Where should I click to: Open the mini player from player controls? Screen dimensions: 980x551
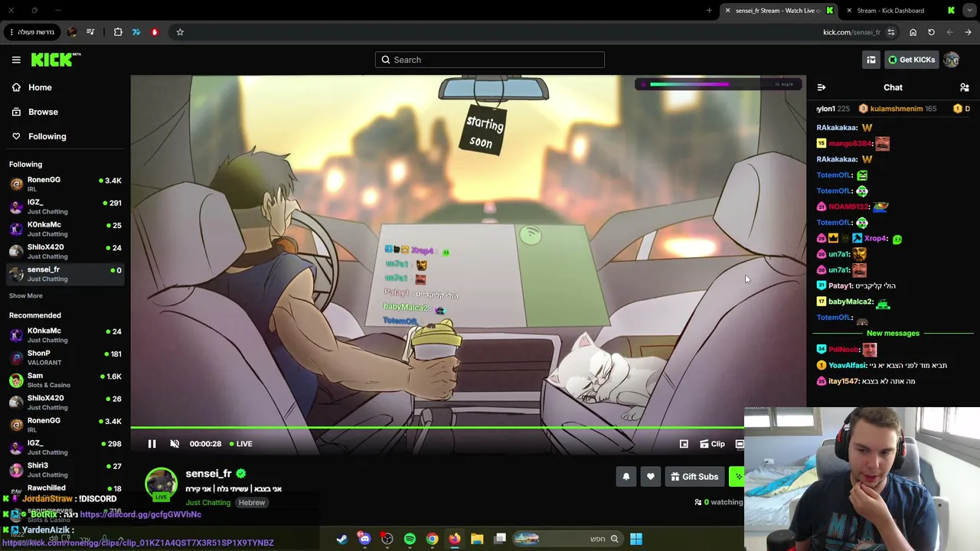click(684, 444)
